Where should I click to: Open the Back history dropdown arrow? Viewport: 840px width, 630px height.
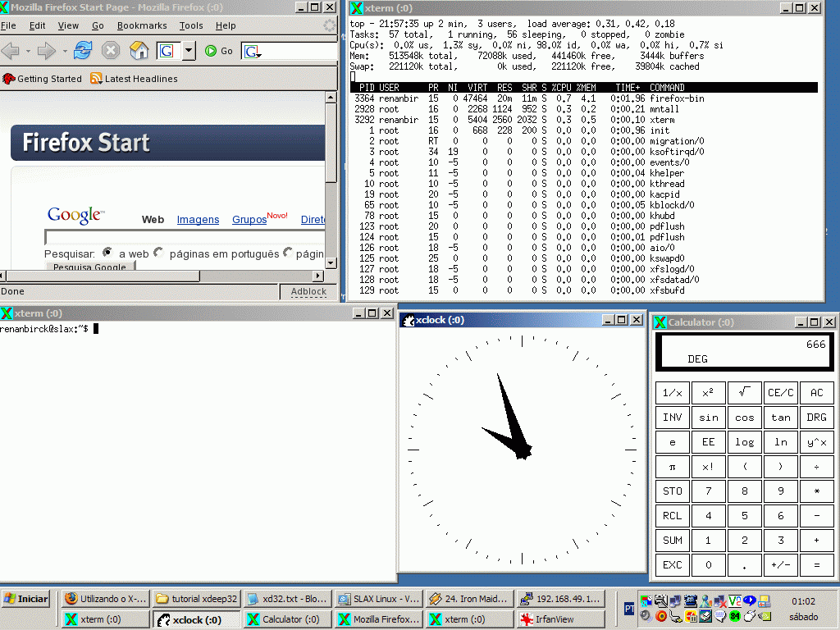[28, 51]
